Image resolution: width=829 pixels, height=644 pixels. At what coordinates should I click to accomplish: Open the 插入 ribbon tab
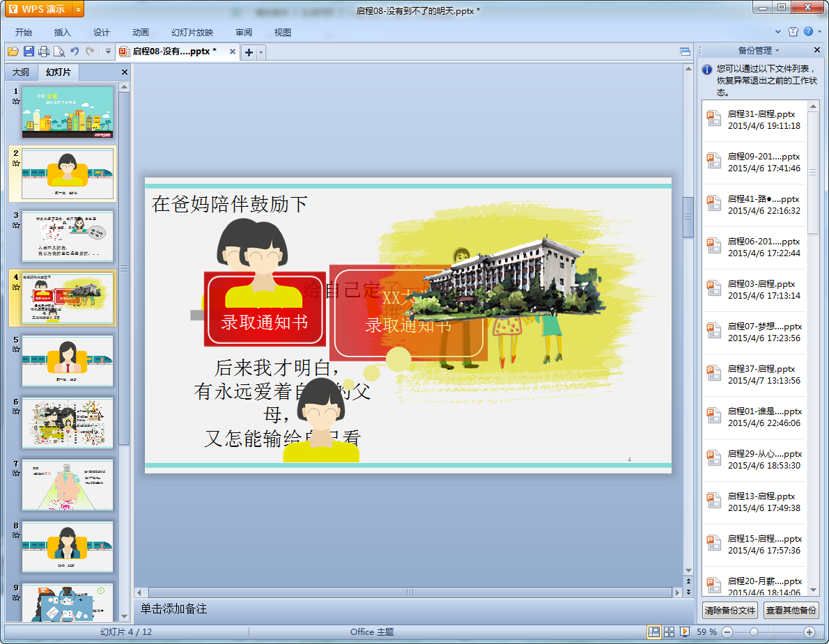[x=63, y=32]
